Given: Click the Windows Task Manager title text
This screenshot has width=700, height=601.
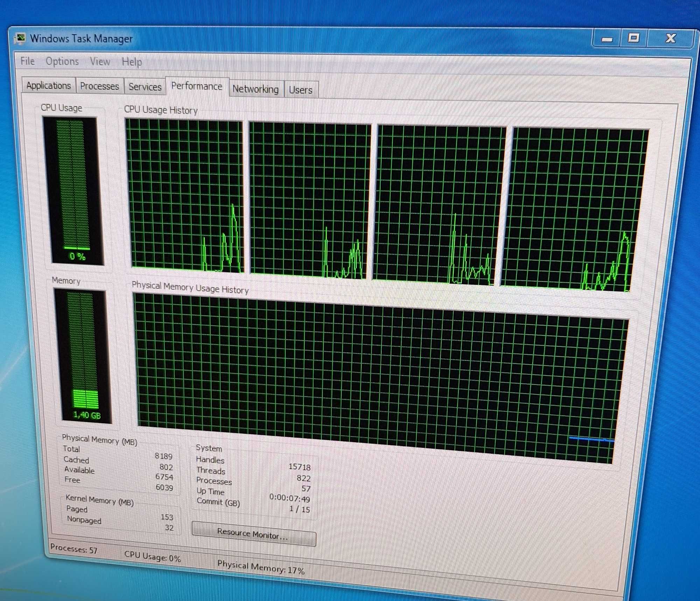Looking at the screenshot, I should [x=82, y=38].
